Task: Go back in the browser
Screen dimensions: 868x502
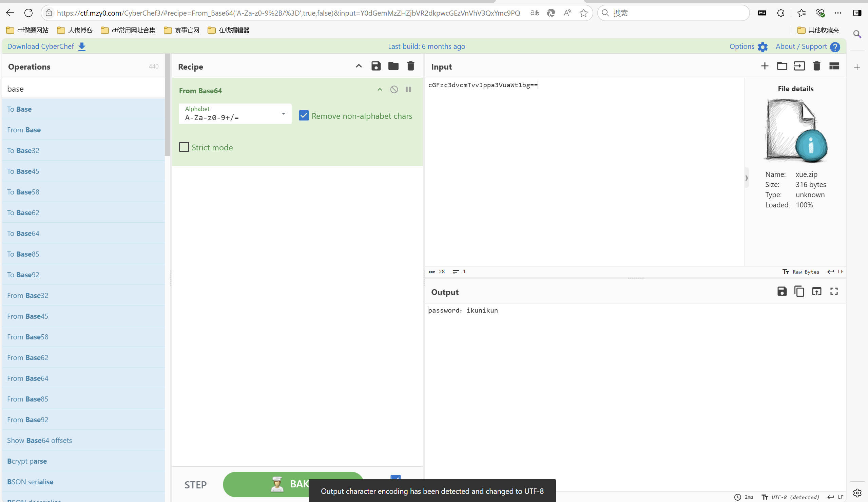Action: [x=10, y=13]
